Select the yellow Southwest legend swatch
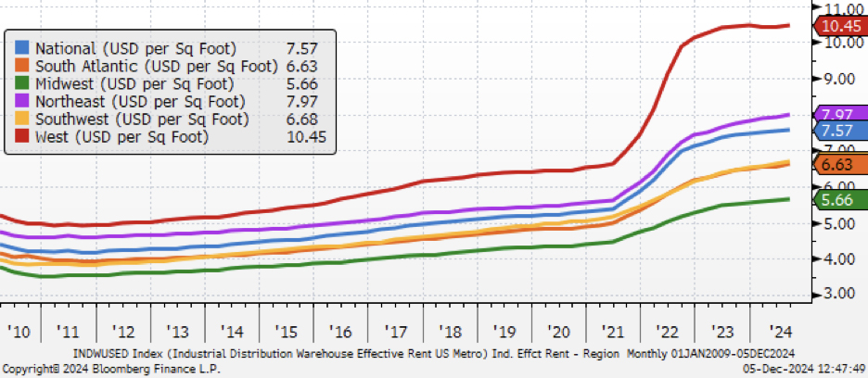Screen dimensions: 868x378 coord(21,120)
